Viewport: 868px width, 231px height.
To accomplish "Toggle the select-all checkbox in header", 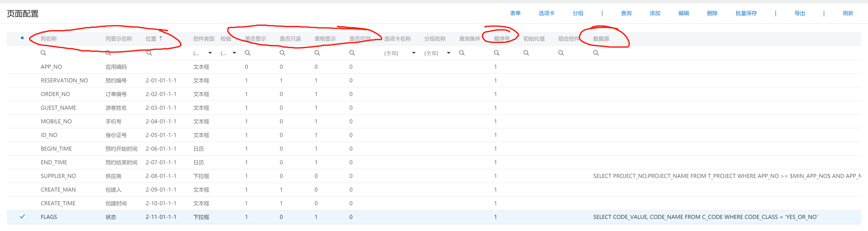I will pos(22,38).
